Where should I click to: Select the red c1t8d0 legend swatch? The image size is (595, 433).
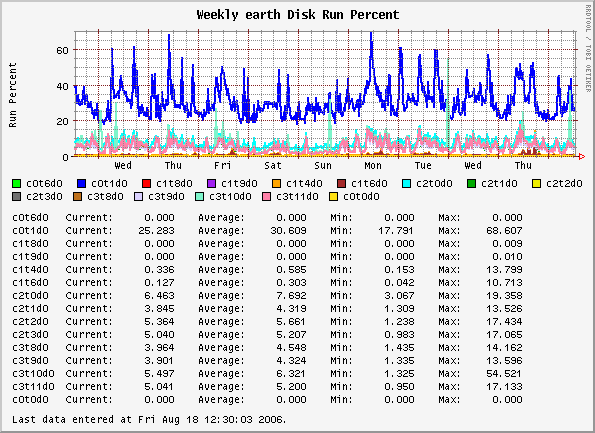(x=146, y=184)
